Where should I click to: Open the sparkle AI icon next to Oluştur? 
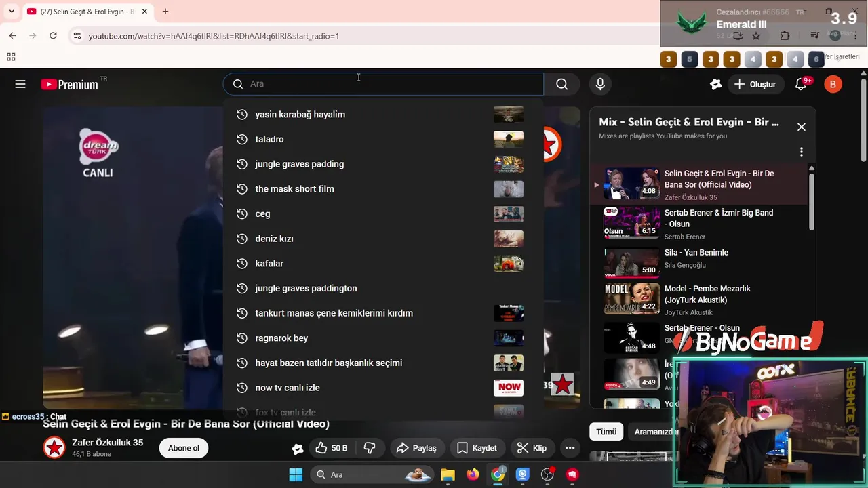715,84
